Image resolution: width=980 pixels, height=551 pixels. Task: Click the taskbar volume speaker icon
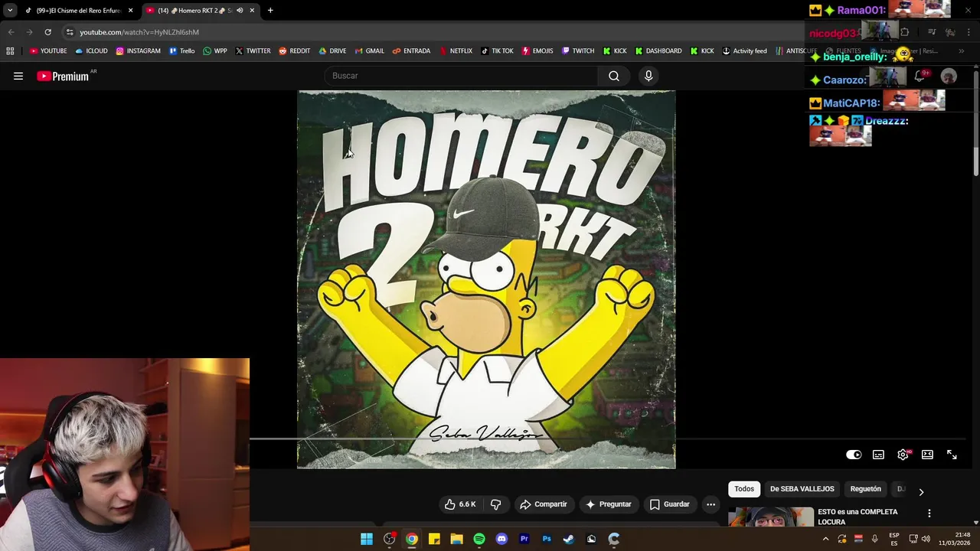pos(926,539)
